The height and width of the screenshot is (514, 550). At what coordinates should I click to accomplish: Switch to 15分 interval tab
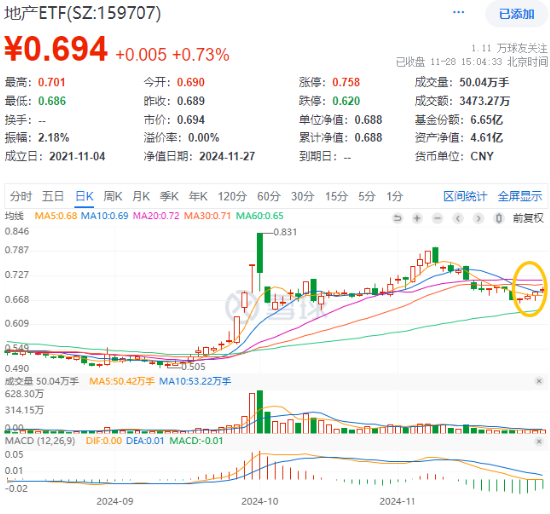[x=336, y=196]
